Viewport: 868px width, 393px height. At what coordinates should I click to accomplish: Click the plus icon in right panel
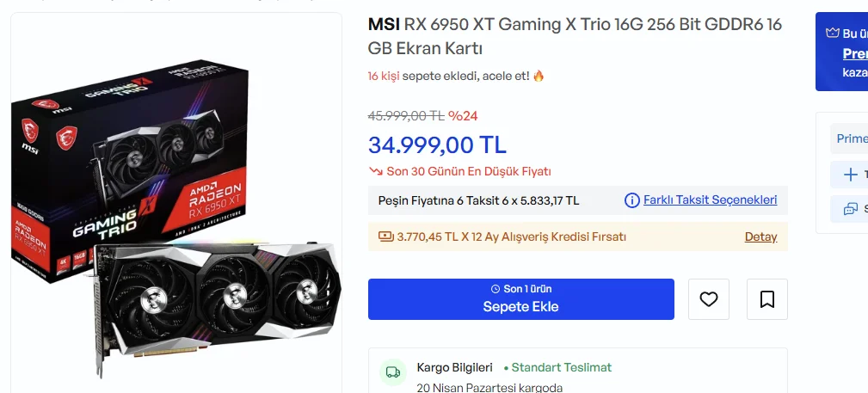(851, 175)
